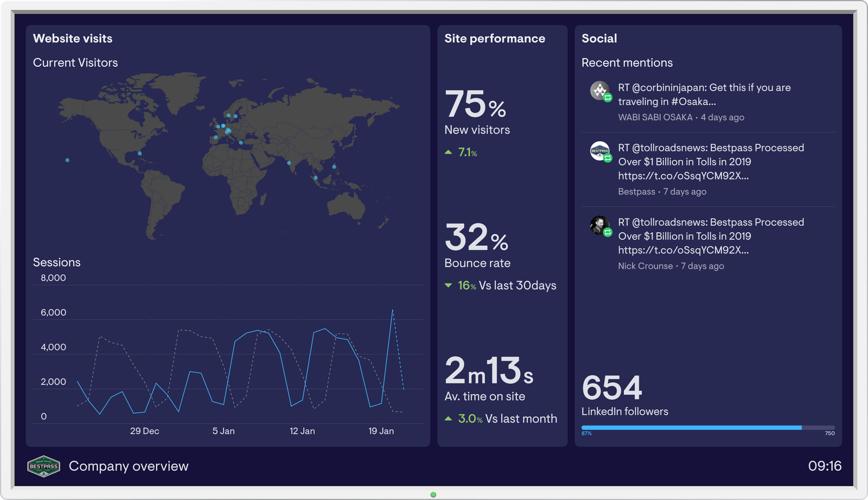Screen dimensions: 868x500
Task: Switch to the Current Visitors section
Action: (75, 62)
